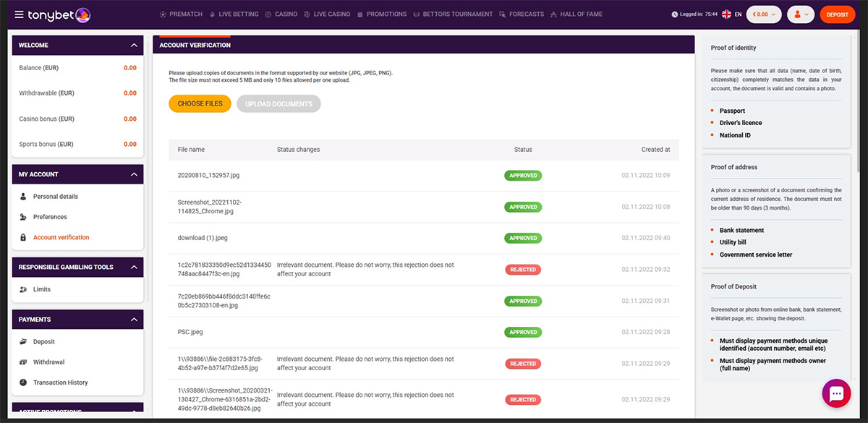Open the 0.00 euro balance dropdown
The width and height of the screenshot is (868, 423).
click(764, 14)
